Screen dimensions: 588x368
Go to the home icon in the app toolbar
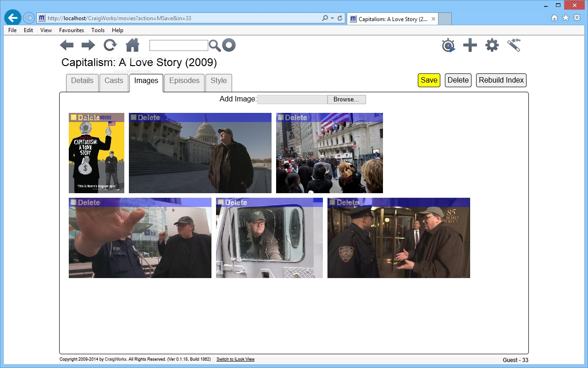point(133,45)
